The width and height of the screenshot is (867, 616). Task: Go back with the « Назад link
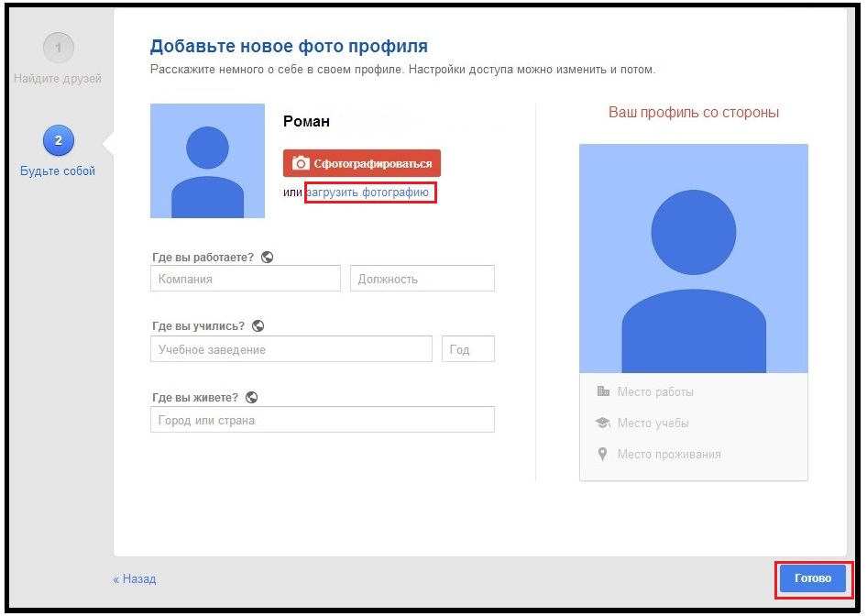click(135, 579)
